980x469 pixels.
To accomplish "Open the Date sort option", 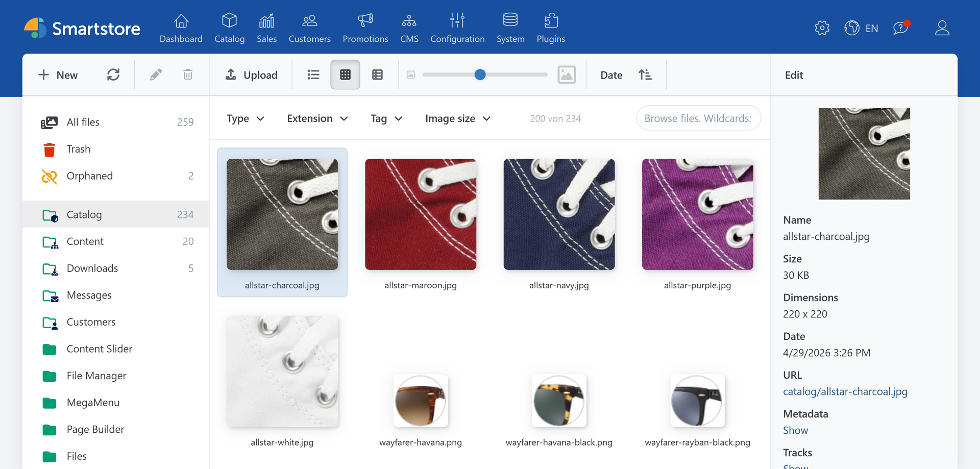I will pyautogui.click(x=611, y=75).
